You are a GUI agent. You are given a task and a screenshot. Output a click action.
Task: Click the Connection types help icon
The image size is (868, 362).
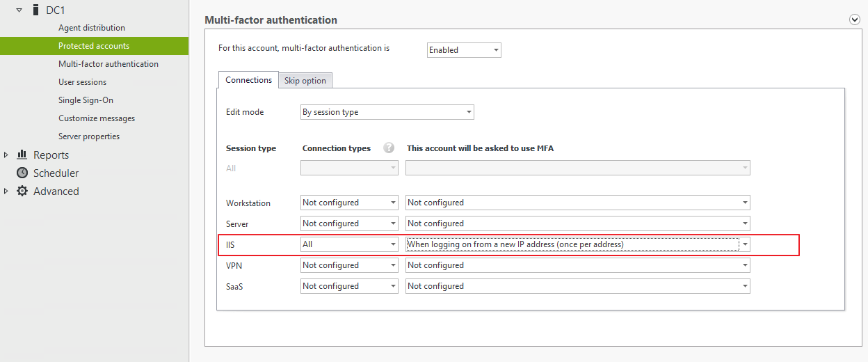(x=389, y=148)
